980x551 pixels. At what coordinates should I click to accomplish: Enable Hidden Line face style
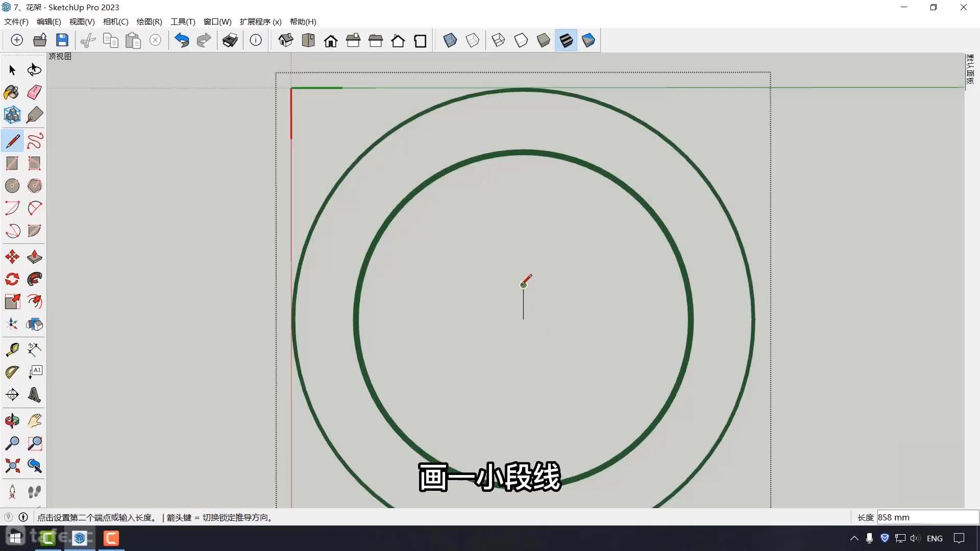coord(521,40)
